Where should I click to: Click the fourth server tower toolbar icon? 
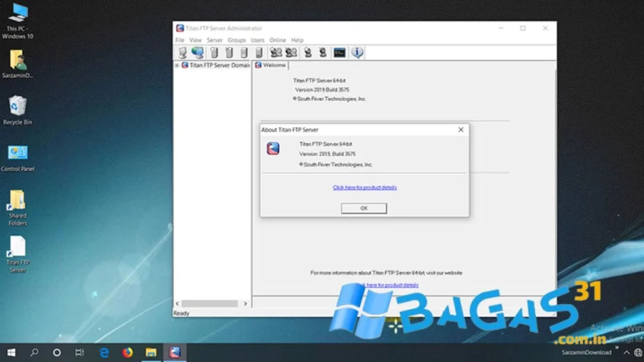pos(258,53)
